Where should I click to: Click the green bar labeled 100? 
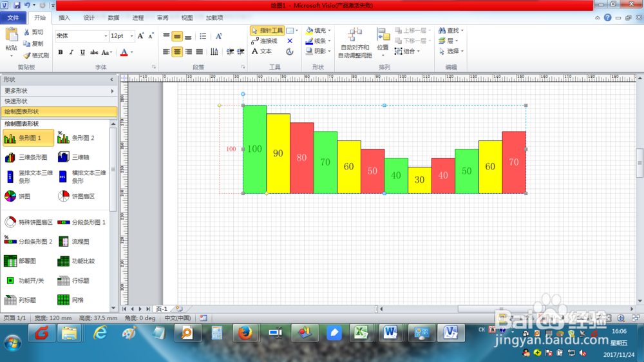pos(254,149)
